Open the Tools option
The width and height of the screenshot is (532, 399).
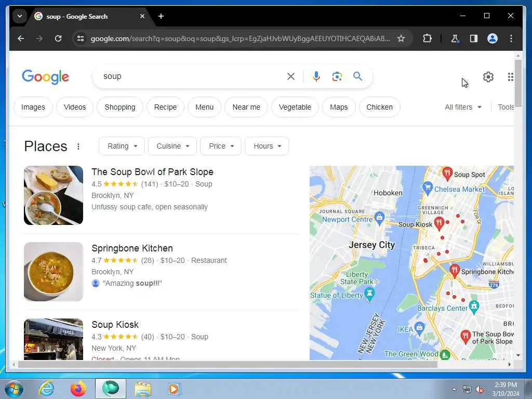[x=506, y=107]
